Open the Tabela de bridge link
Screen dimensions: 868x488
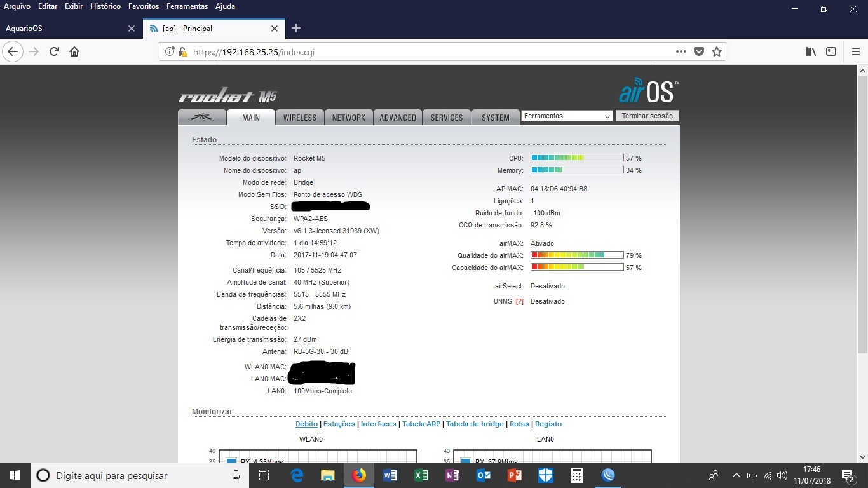point(475,424)
